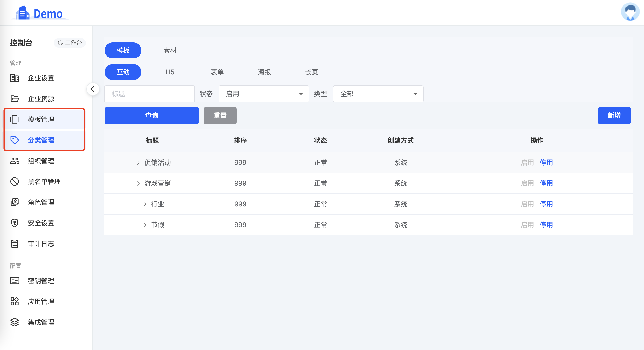Screen dimensions: 644x350
Task: Click the 排序 column header
Action: coord(240,140)
